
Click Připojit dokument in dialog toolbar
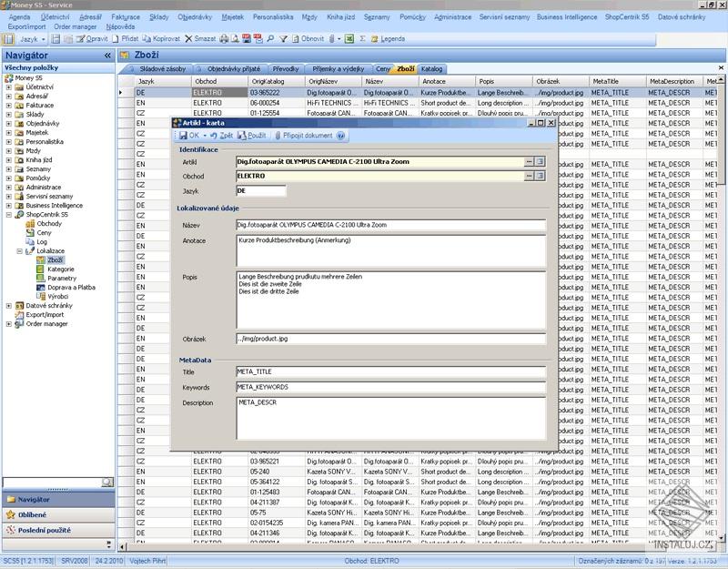304,136
